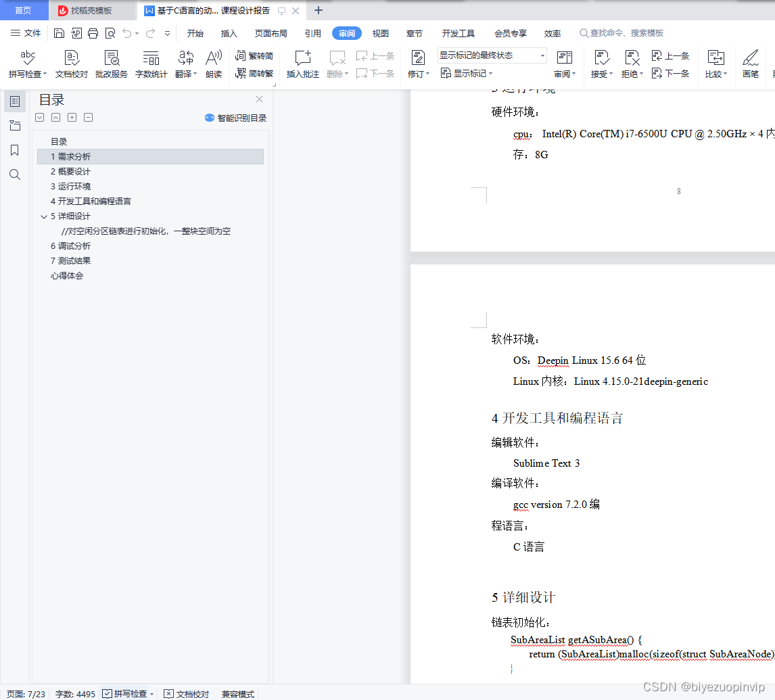The height and width of the screenshot is (700, 775).
Task: Open the undo history dropdown arrow
Action: pos(137,33)
